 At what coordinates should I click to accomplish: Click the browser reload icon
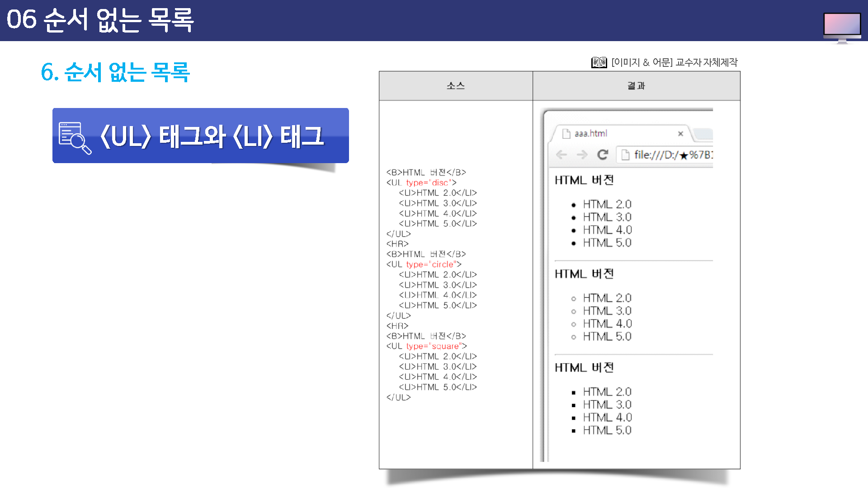[603, 155]
